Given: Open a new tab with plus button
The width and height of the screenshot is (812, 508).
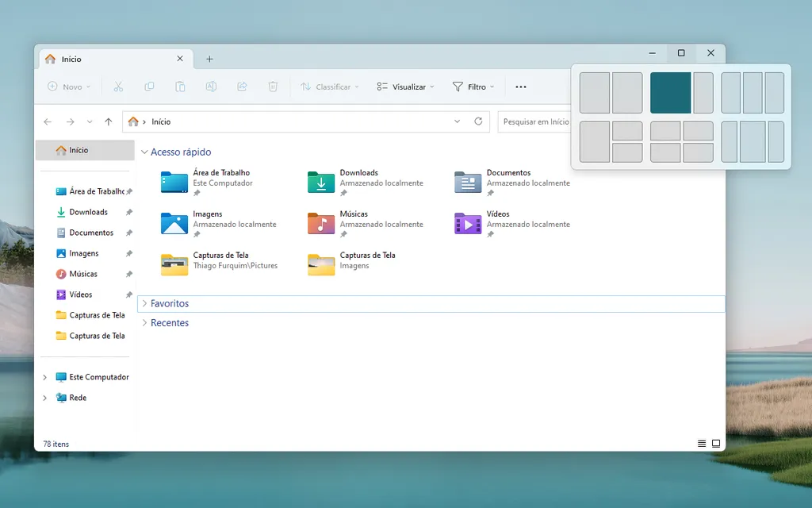Looking at the screenshot, I should pos(209,59).
